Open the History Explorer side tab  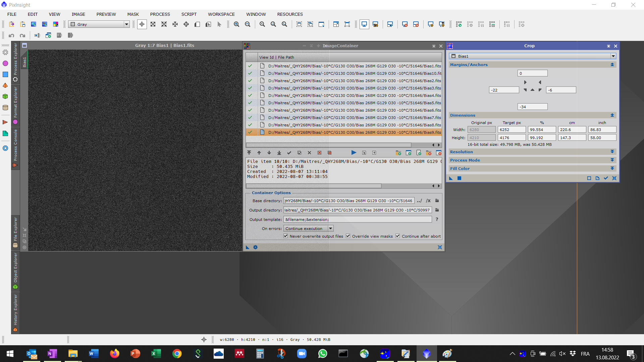tap(15, 313)
